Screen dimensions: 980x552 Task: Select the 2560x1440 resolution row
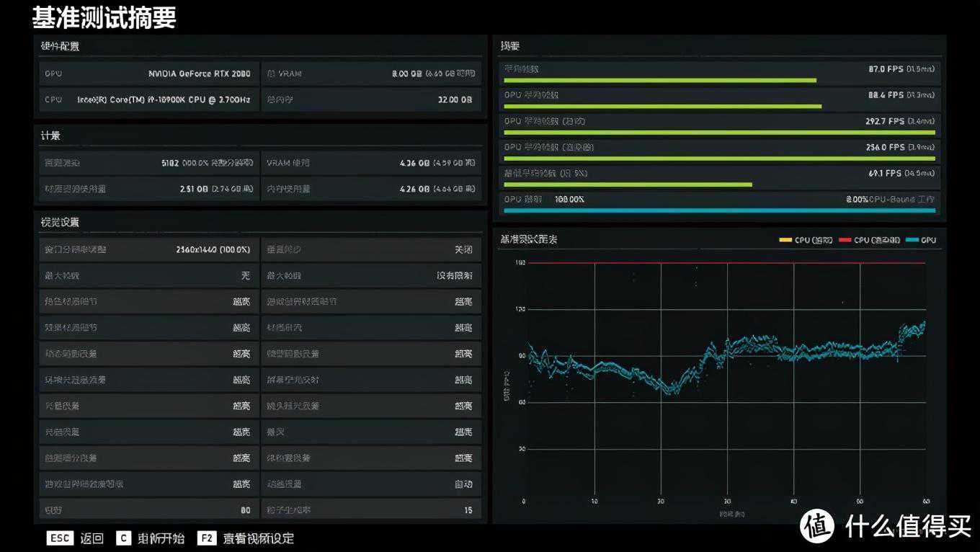[148, 249]
